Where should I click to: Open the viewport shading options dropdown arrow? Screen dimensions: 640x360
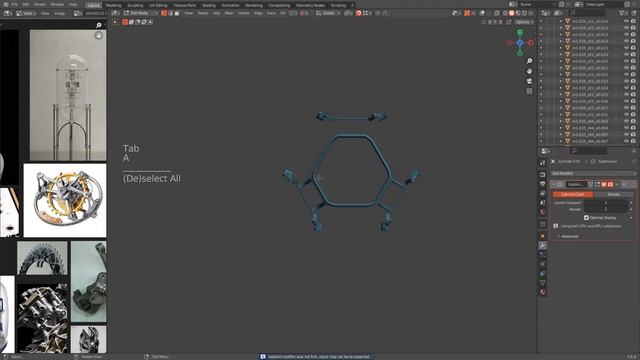tap(531, 13)
